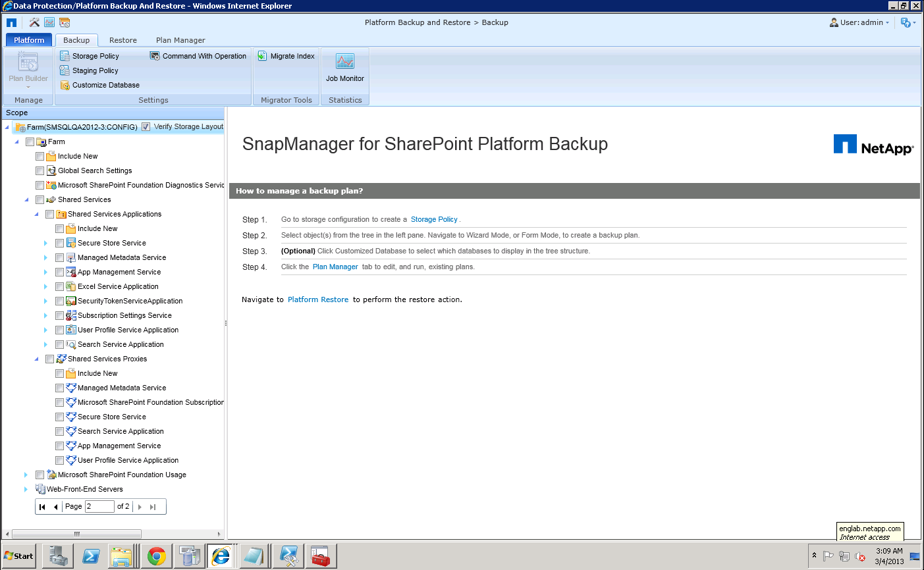Viewport: 924px width, 570px height.
Task: Open Staging Policy in the ribbon
Action: pos(89,70)
